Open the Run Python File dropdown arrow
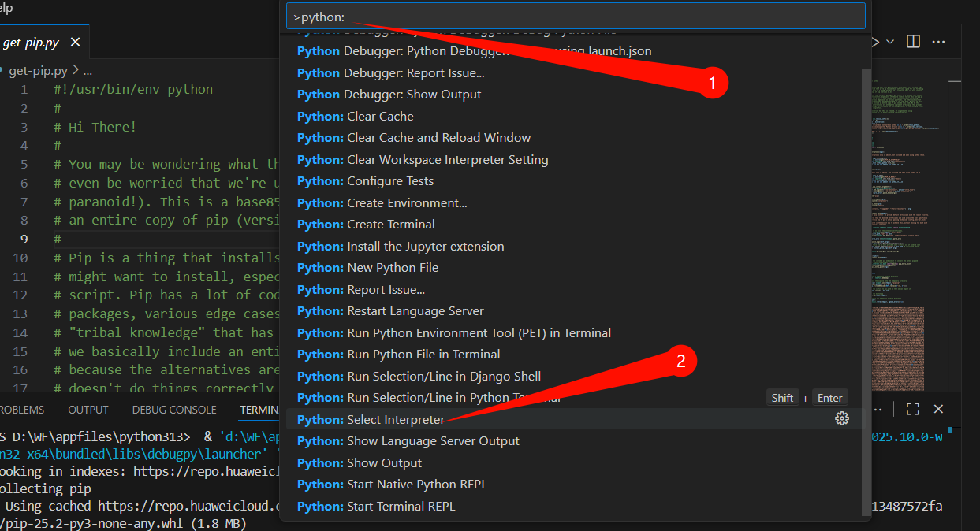Screen dimensions: 980x531 [x=890, y=41]
